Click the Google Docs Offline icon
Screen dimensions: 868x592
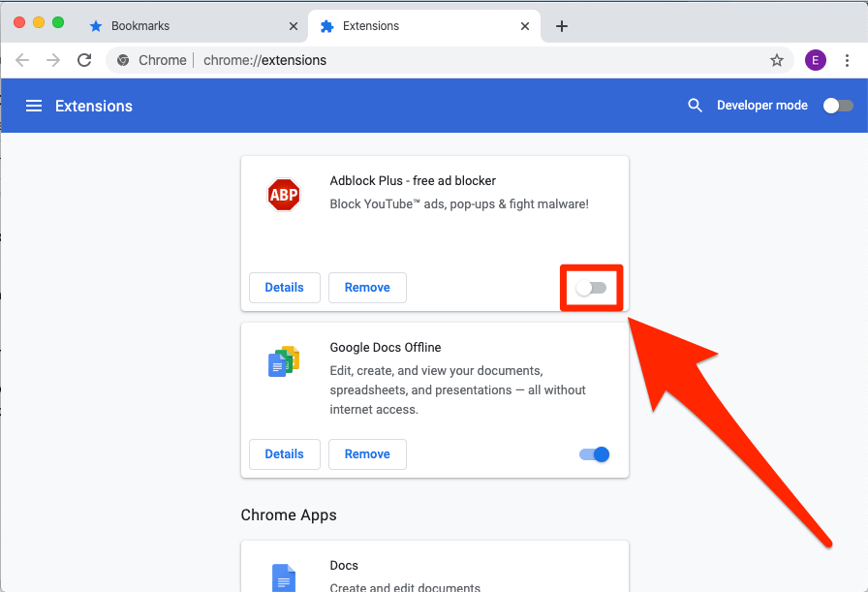click(x=284, y=361)
